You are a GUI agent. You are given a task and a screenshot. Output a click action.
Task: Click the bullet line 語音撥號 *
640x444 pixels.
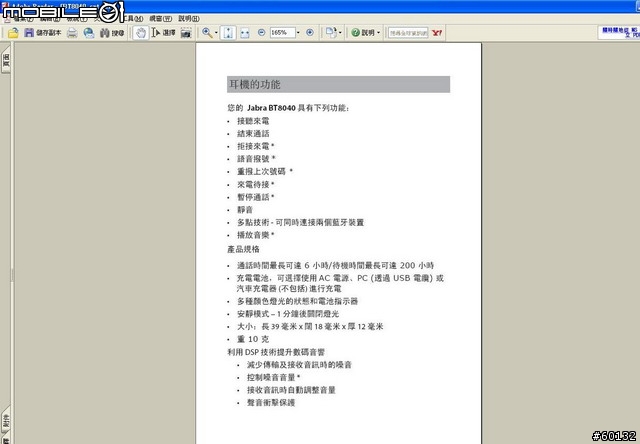coord(256,159)
